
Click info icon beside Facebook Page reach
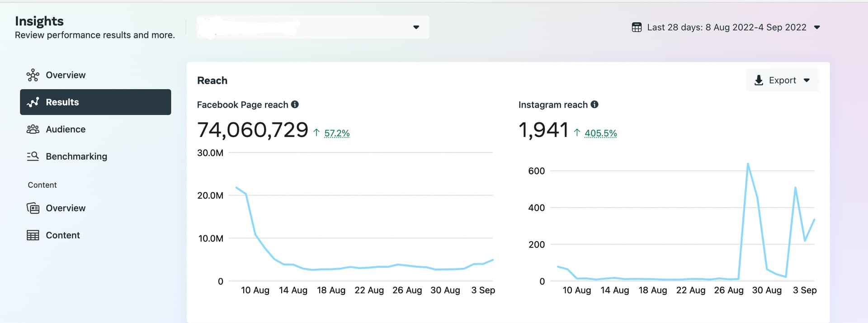tap(295, 104)
